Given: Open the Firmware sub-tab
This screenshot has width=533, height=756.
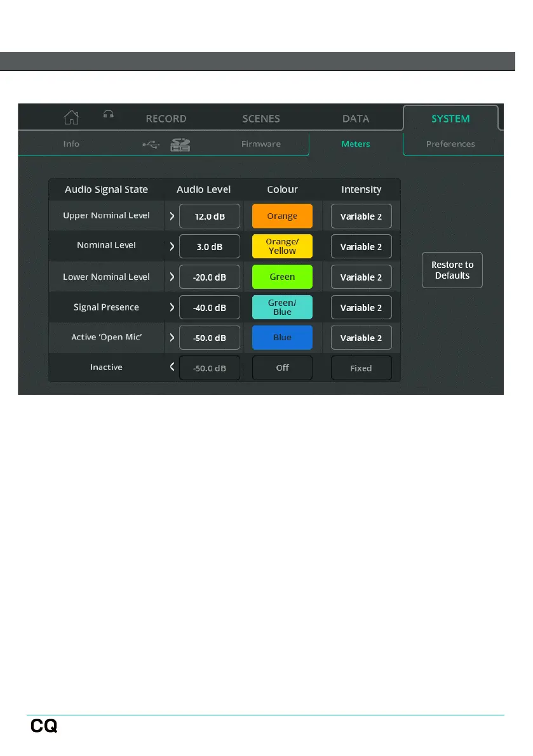Looking at the screenshot, I should coord(261,143).
